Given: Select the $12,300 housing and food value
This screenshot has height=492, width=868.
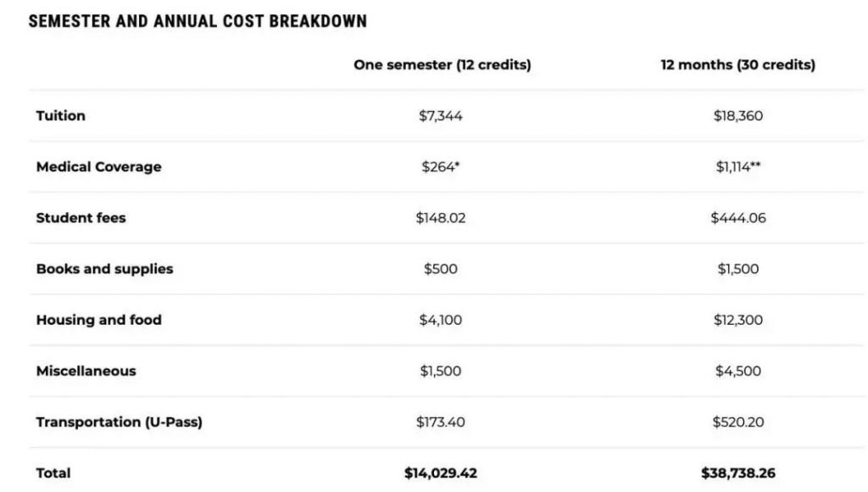Looking at the screenshot, I should pyautogui.click(x=737, y=320).
